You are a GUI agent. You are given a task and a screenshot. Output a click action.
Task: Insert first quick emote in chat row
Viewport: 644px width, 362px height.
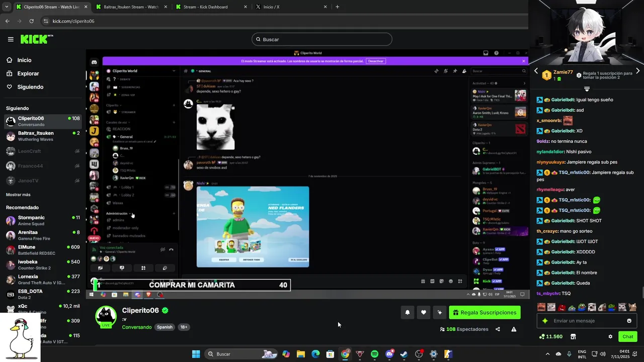(x=541, y=307)
